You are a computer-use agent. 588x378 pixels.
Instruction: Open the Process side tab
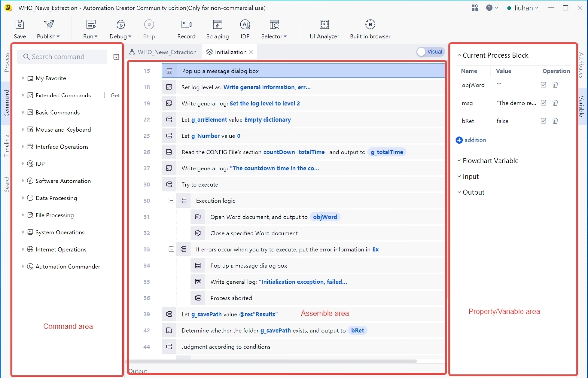[6, 62]
